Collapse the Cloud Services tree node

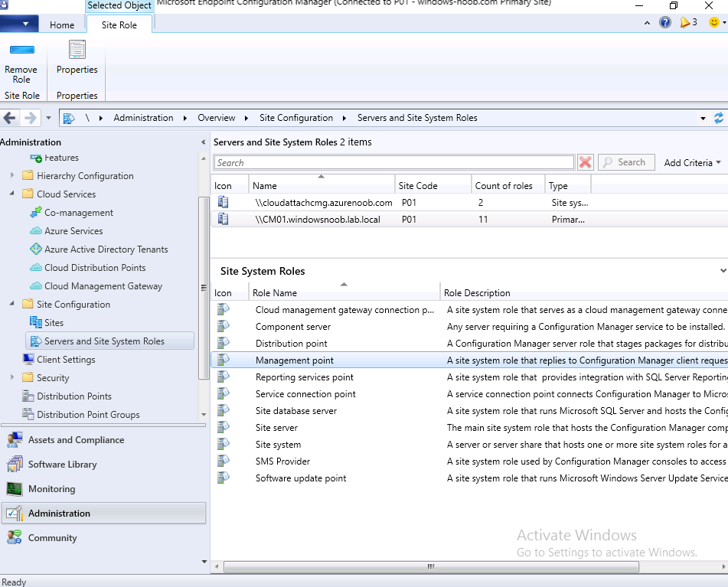point(12,193)
